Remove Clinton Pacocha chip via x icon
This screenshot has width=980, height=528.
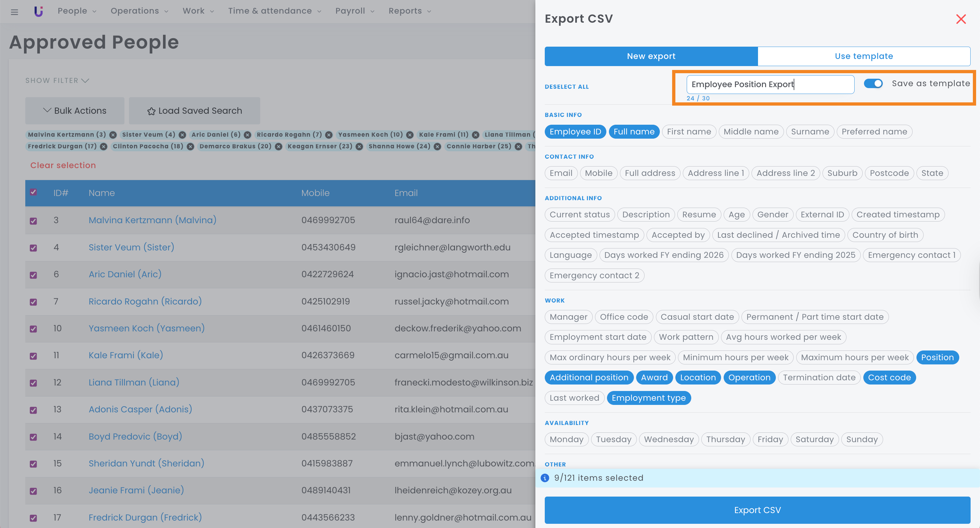point(190,147)
